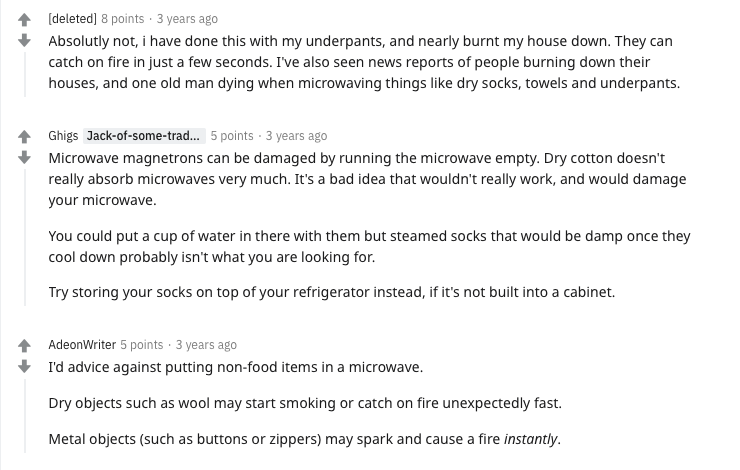
Task: Open timestamp '3 years ago' on Ghigs' comment
Action: [x=296, y=136]
